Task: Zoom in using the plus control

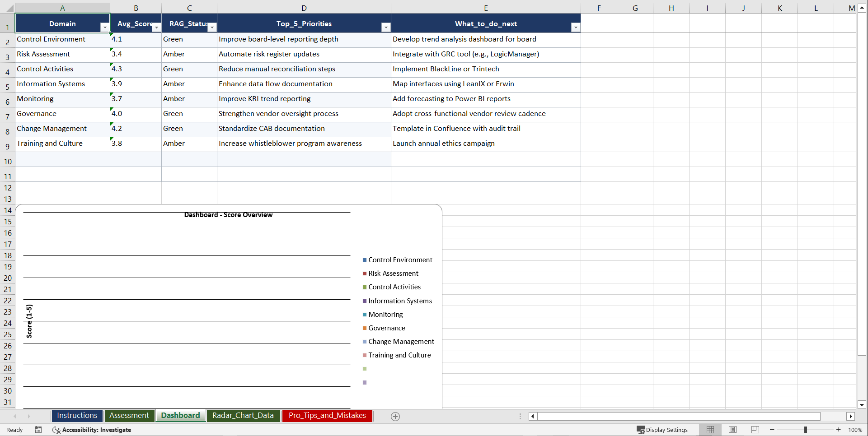Action: click(x=839, y=430)
